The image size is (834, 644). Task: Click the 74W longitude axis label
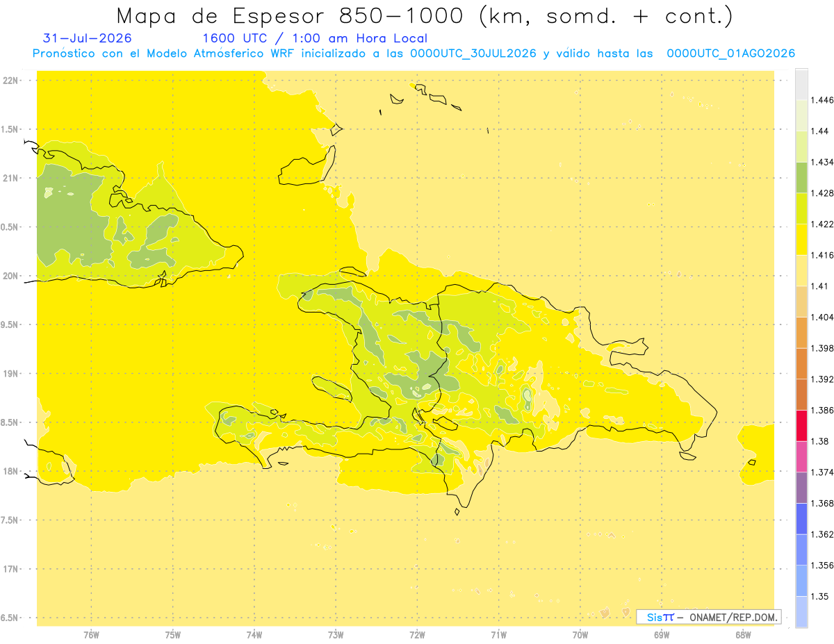(254, 634)
